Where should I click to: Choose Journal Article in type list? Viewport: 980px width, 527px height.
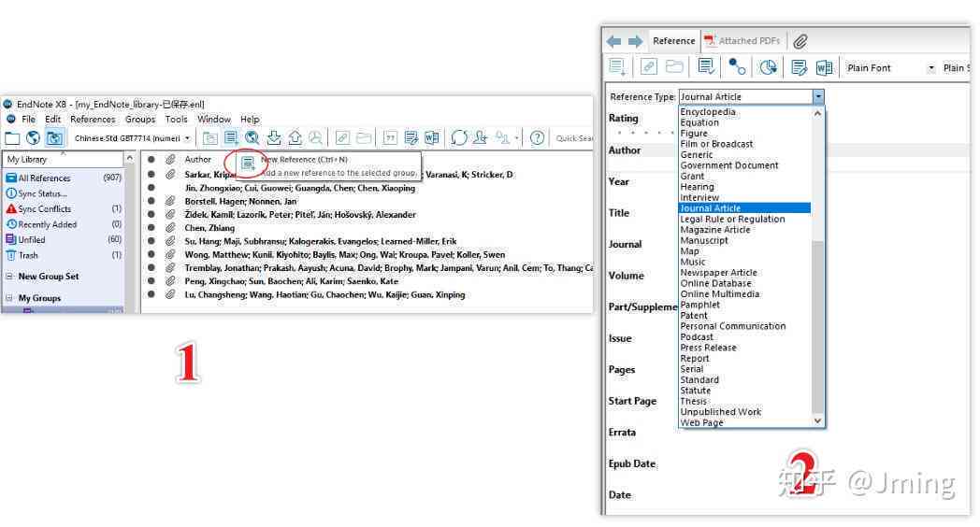point(744,208)
